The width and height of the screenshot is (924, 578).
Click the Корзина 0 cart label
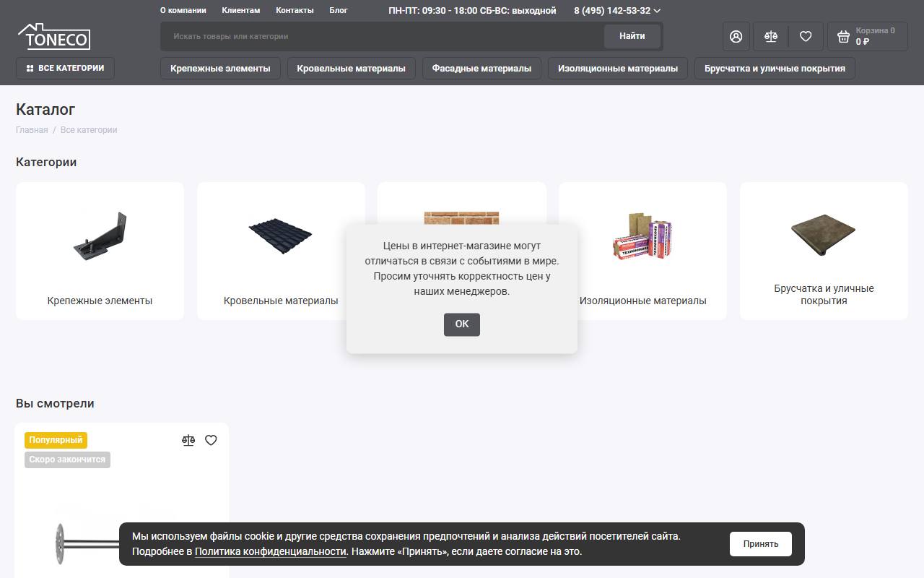click(x=875, y=31)
